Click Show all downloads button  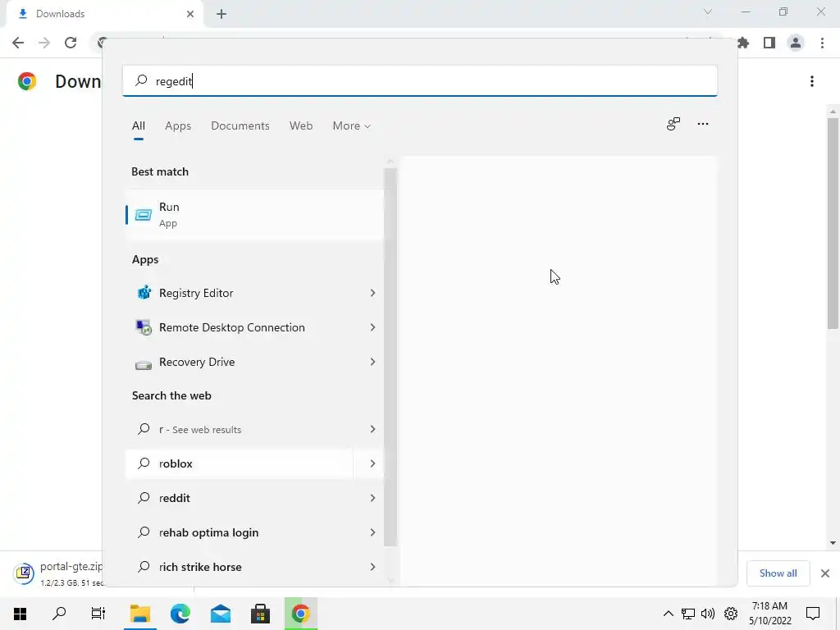click(x=778, y=573)
